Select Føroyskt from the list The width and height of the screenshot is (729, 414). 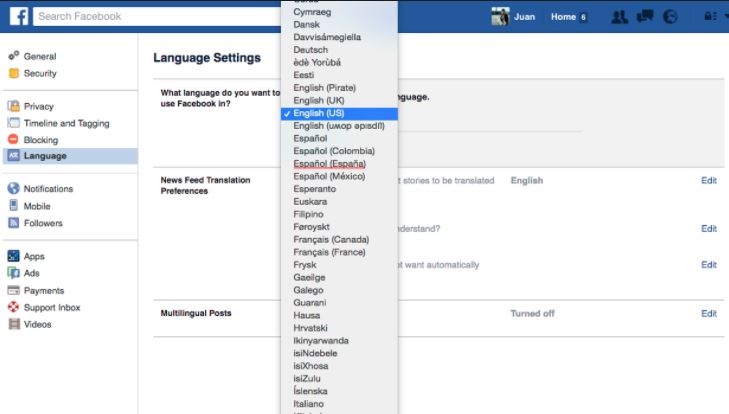coord(311,227)
